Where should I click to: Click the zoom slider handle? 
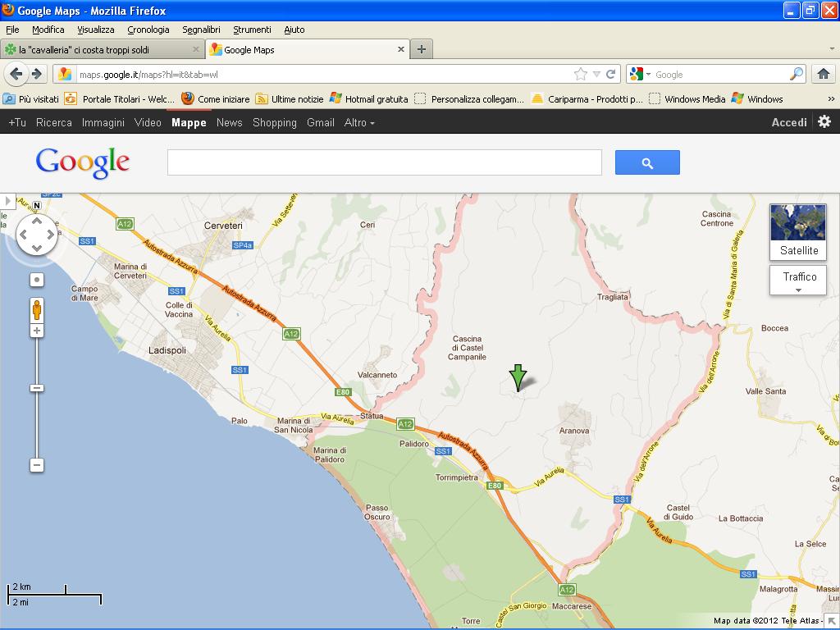point(37,388)
